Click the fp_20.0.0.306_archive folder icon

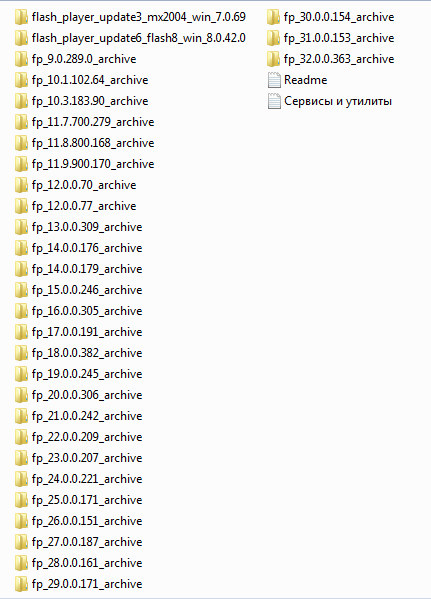click(x=21, y=395)
